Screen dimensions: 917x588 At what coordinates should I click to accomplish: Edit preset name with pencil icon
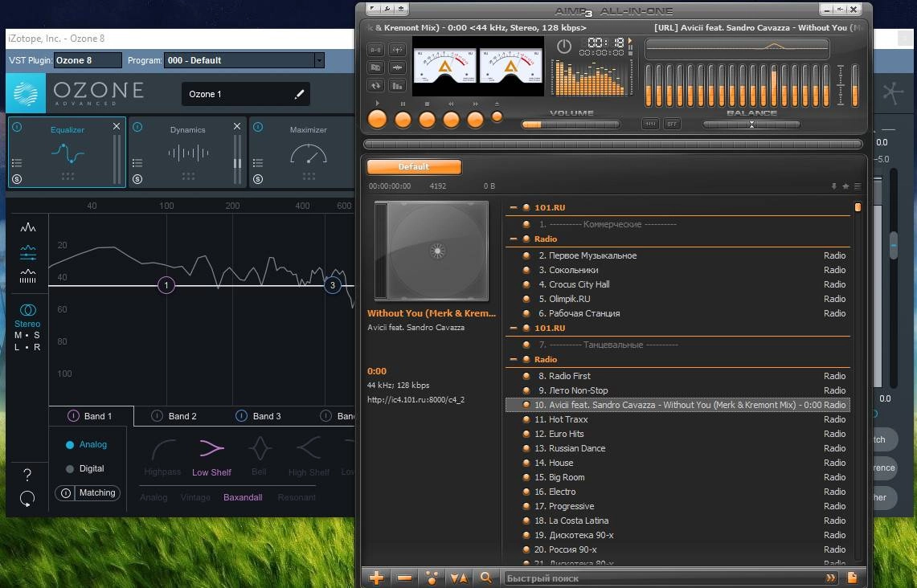pos(299,94)
